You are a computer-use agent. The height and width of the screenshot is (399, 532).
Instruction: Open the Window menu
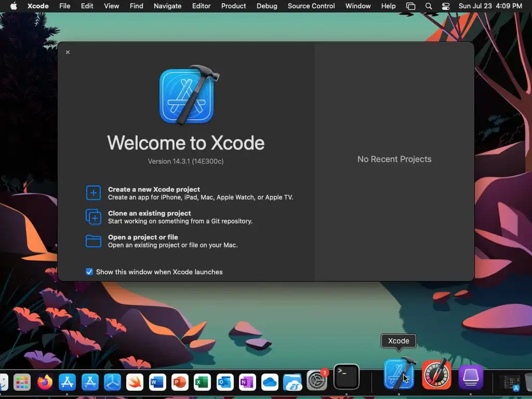coord(358,6)
